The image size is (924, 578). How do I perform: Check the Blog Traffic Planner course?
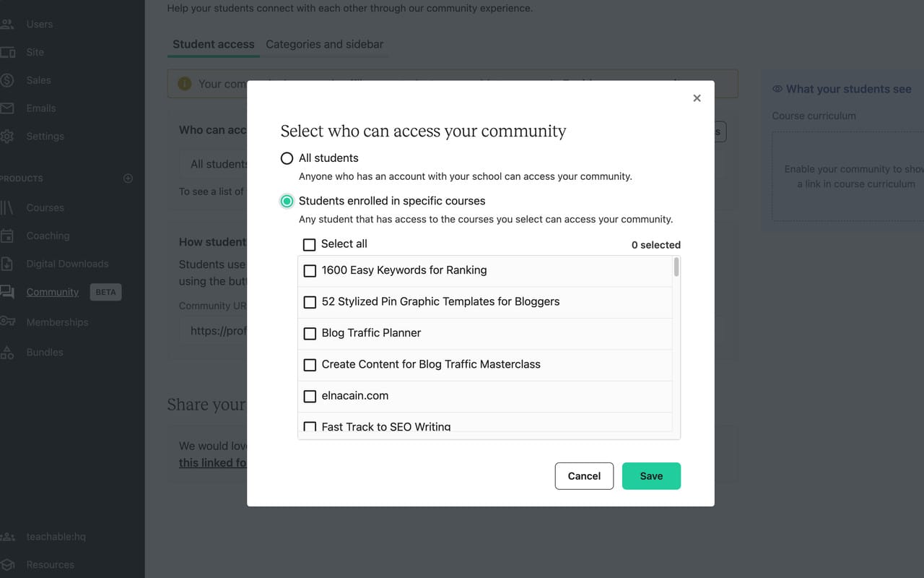coord(310,333)
